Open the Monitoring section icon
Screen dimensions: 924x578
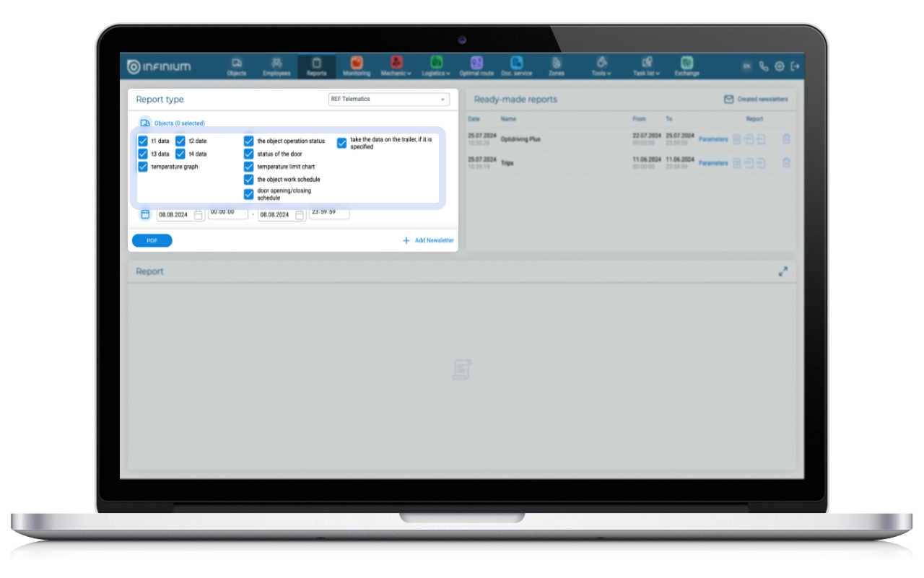click(357, 64)
